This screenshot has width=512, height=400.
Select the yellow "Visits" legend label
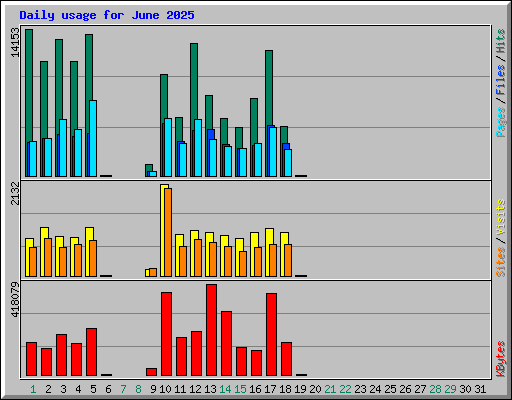501,217
